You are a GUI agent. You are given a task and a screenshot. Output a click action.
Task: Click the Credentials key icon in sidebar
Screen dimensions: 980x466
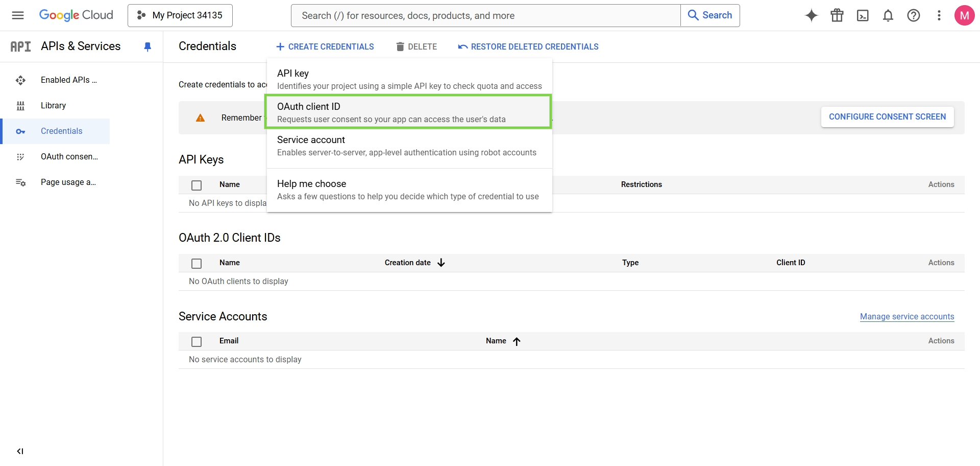click(x=20, y=131)
